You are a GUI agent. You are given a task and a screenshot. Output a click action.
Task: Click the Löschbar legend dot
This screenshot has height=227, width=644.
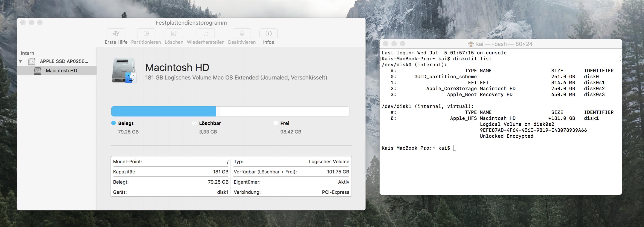click(195, 123)
